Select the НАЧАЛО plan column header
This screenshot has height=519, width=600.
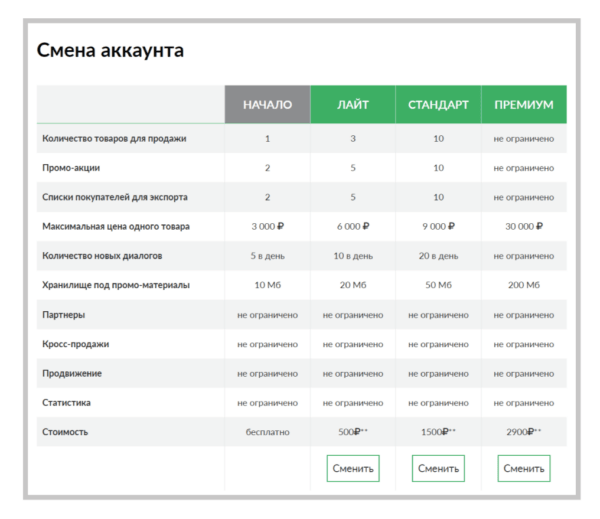click(x=267, y=104)
